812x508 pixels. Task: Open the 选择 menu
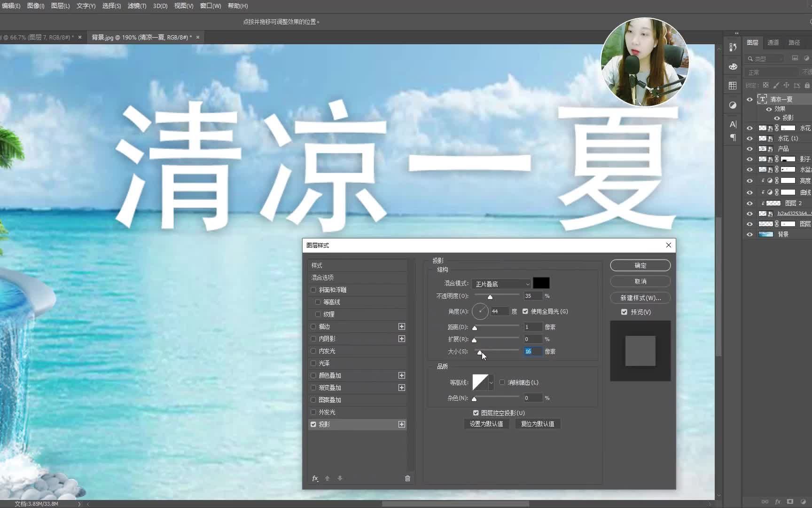111,6
